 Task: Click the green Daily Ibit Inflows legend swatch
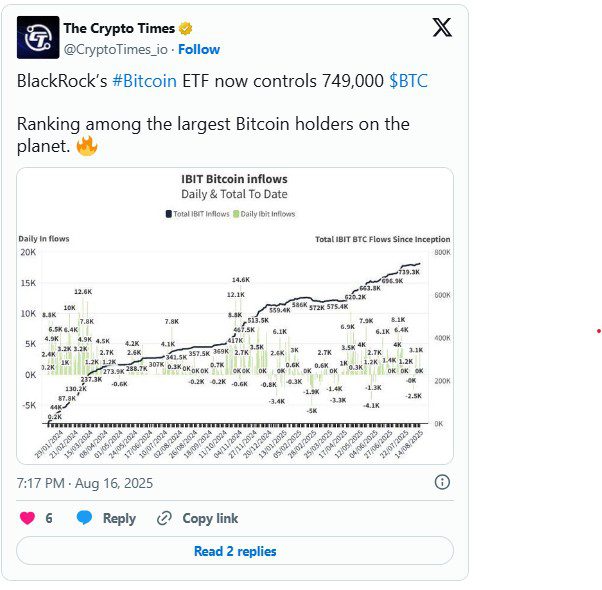[x=235, y=214]
